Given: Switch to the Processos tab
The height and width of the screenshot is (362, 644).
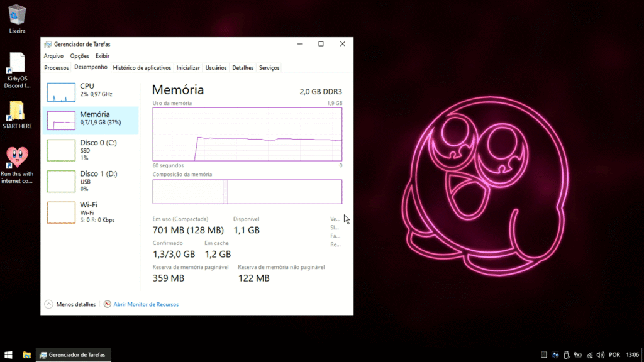Looking at the screenshot, I should [x=56, y=68].
